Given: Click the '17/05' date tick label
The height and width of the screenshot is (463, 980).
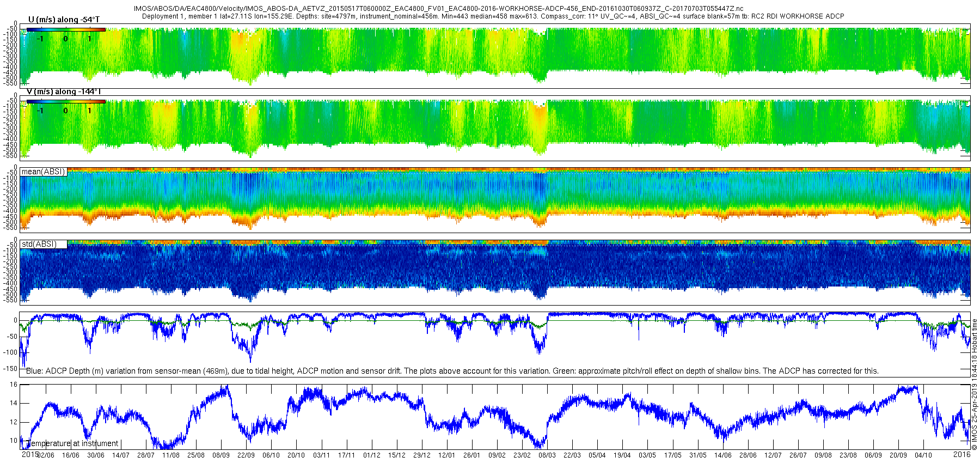Looking at the screenshot, I should click(x=673, y=455).
